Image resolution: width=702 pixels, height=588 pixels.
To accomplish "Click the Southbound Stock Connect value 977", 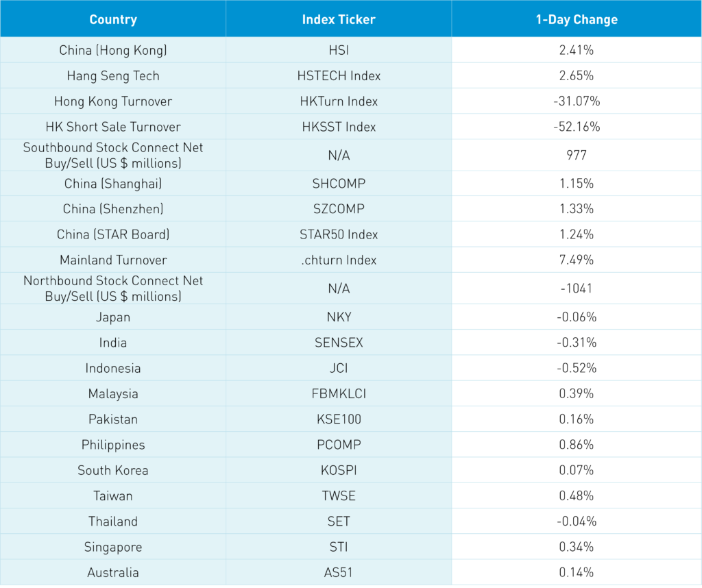I will (577, 156).
